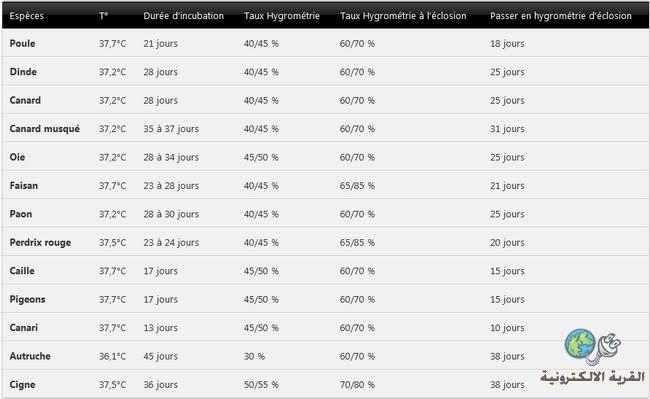
Task: Click the 18 jours cell in Poule row
Action: pyautogui.click(x=507, y=44)
